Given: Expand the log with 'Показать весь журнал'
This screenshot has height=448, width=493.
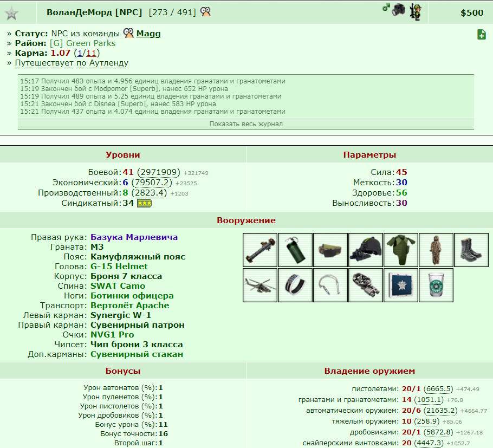Looking at the screenshot, I should [246, 124].
